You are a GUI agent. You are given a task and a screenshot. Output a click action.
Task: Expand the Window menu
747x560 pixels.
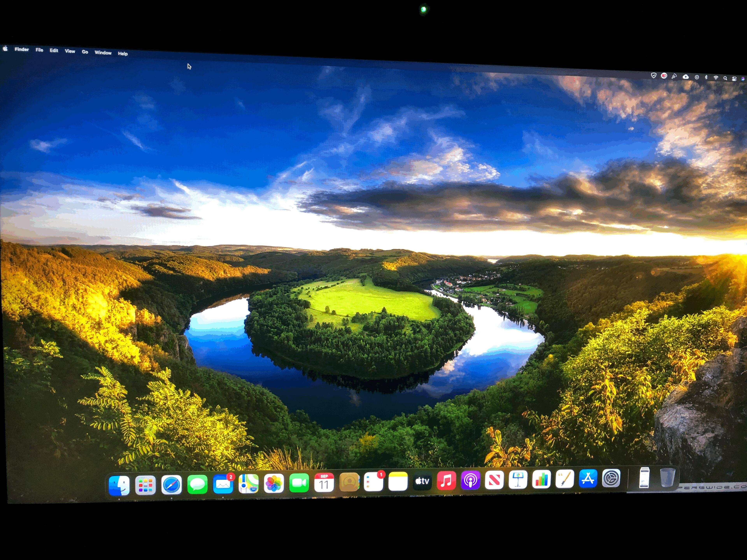coord(103,53)
